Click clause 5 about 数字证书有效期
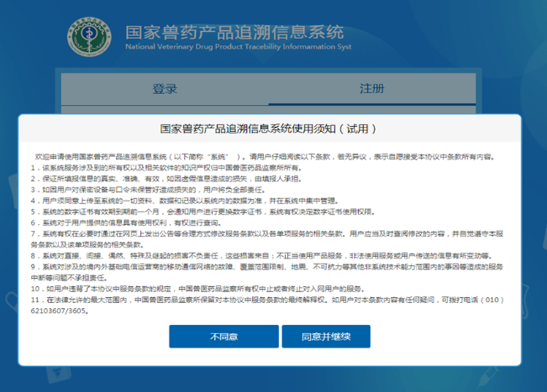 [x=202, y=212]
